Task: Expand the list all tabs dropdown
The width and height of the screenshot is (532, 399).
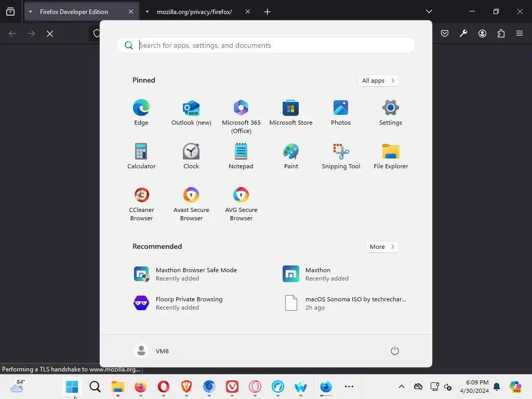Action: coord(429,11)
